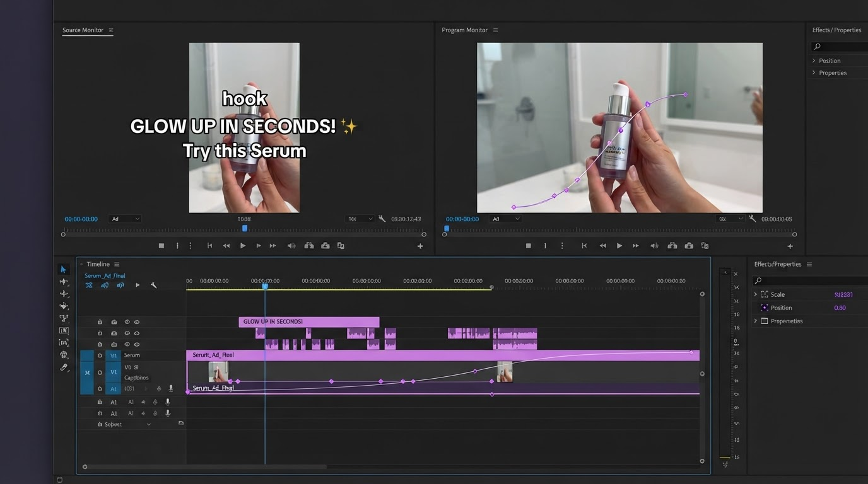Toggle lock on the Serom V1 track
This screenshot has width=868, height=484.
[100, 355]
